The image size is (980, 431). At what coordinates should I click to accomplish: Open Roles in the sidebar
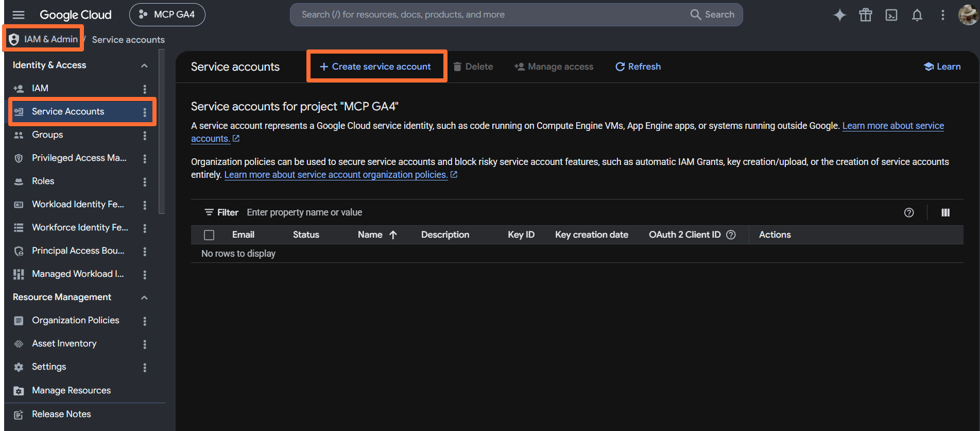(43, 181)
